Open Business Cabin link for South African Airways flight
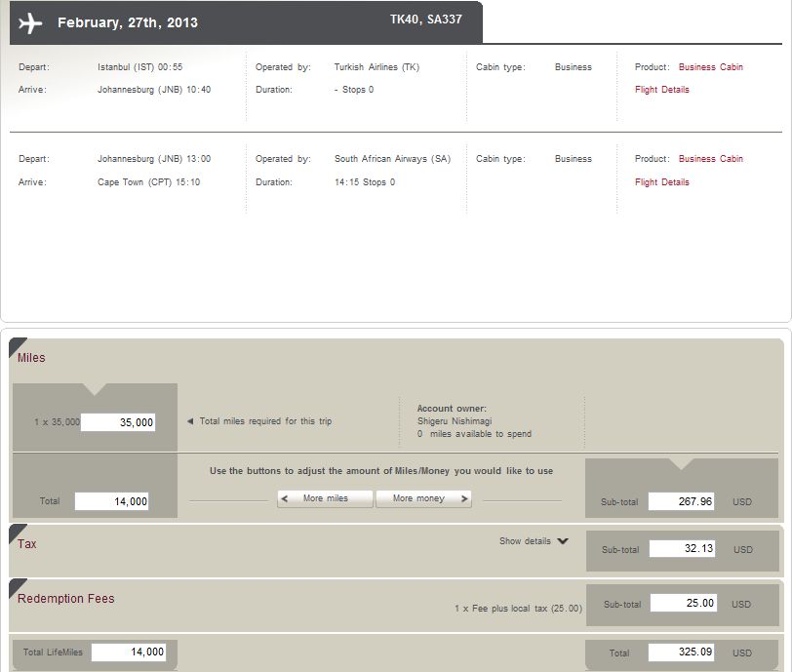This screenshot has height=672, width=792. click(x=710, y=159)
